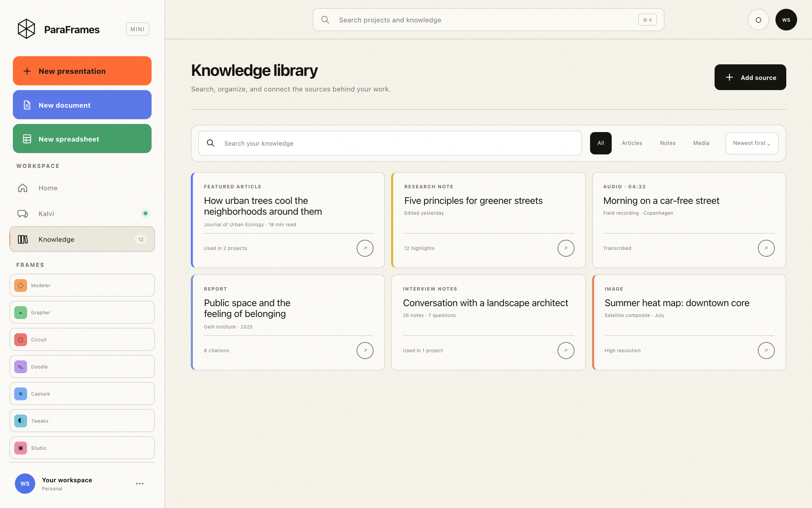Open the Tweaks frame icon
This screenshot has height=508, width=812.
coord(21,421)
